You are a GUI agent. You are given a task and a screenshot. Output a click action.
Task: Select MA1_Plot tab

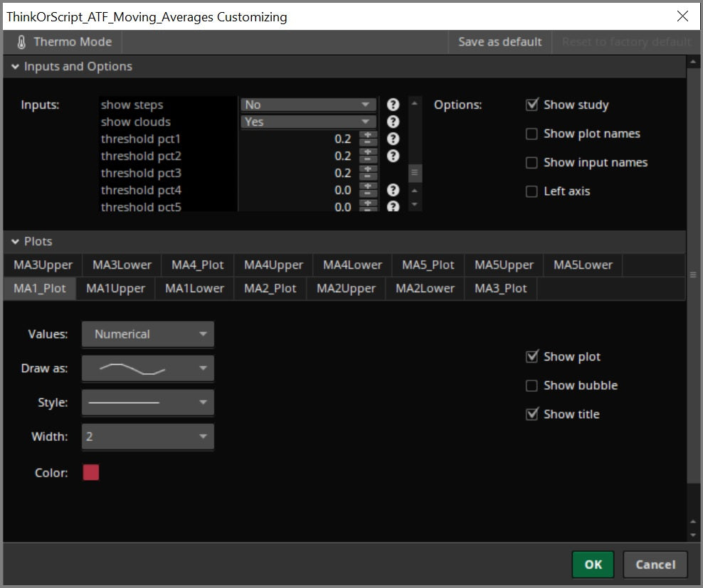coord(40,288)
